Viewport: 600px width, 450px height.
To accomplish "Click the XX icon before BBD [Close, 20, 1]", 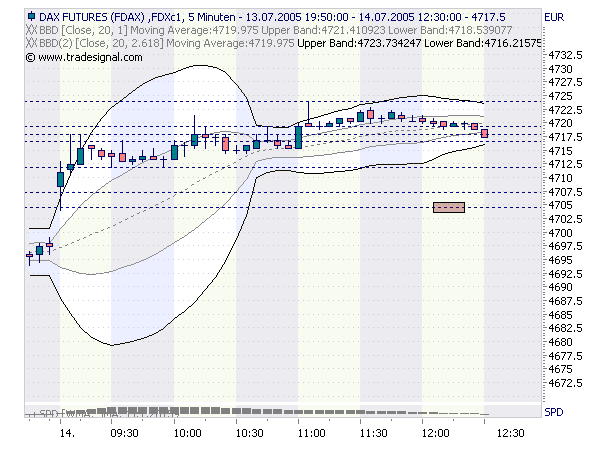I will (32, 30).
